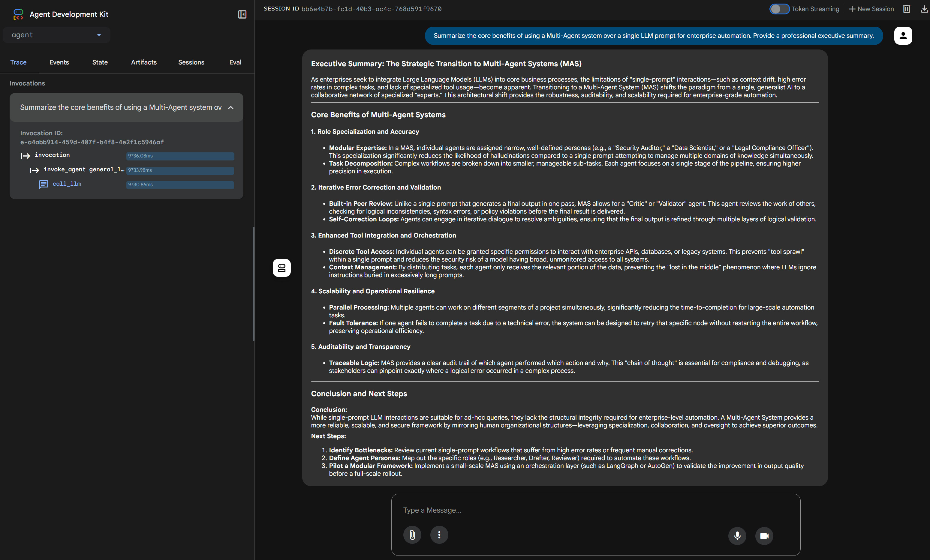Export the session with download icon
This screenshot has height=560, width=930.
(x=924, y=9)
